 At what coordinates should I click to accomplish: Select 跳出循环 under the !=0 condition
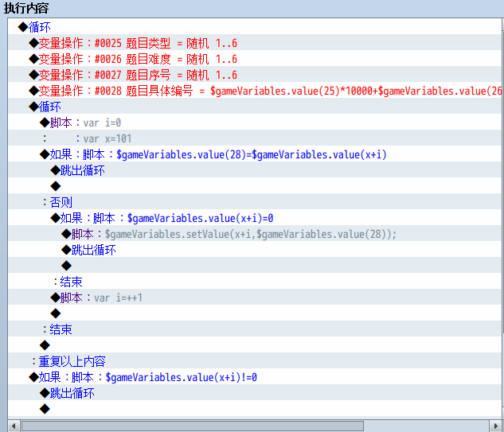click(x=254, y=393)
